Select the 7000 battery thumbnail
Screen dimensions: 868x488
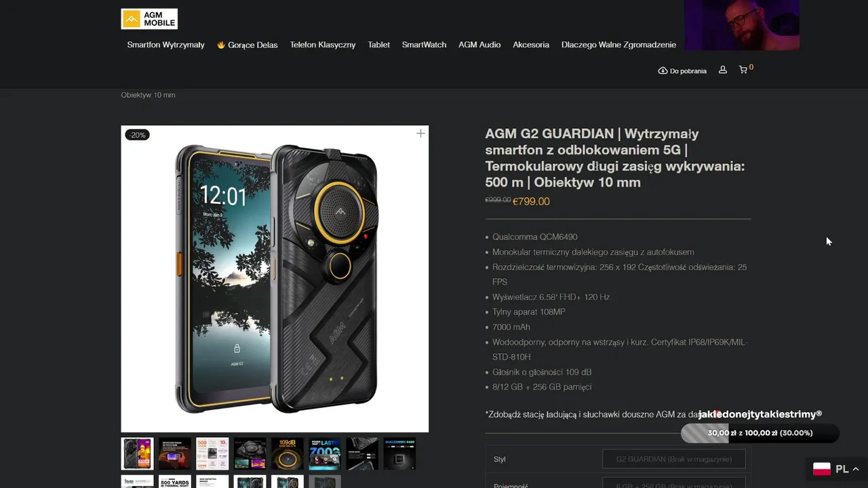[325, 454]
